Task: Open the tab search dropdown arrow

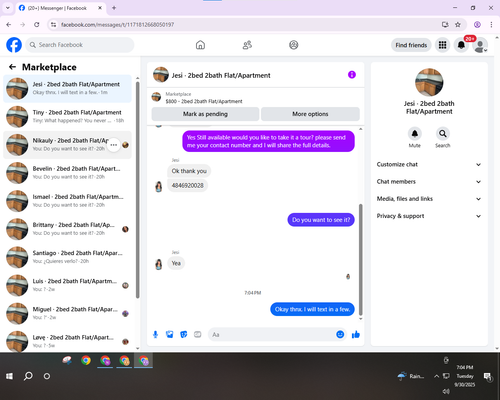Action: 8,8
